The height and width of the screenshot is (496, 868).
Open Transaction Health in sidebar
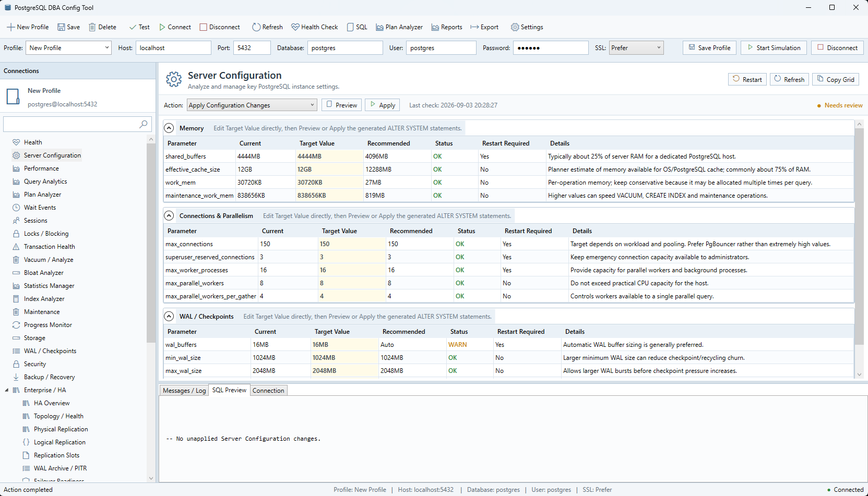(49, 247)
